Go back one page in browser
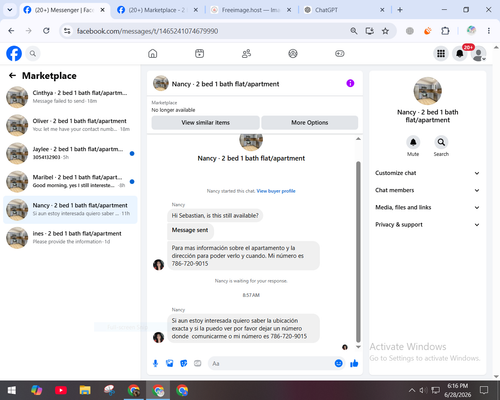 pyautogui.click(x=11, y=31)
